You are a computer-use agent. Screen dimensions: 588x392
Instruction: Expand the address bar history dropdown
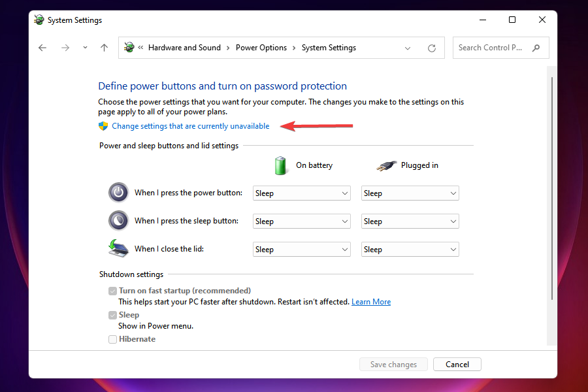(408, 48)
